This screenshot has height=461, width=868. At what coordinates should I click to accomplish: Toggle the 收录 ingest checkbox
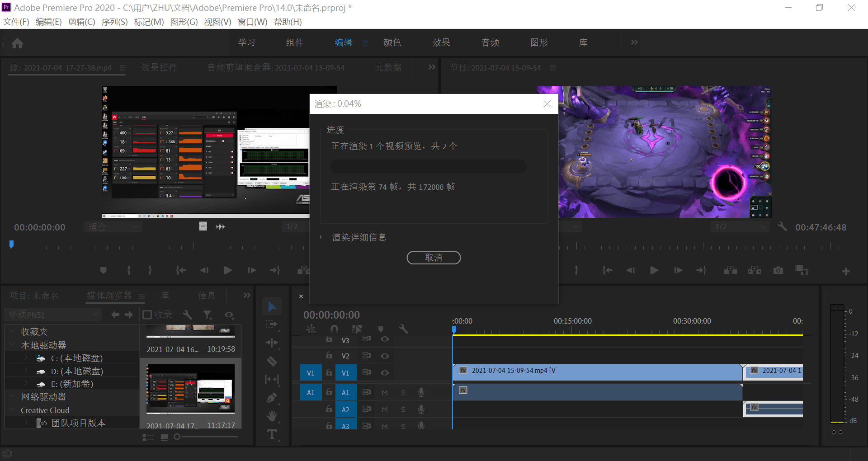(x=147, y=315)
